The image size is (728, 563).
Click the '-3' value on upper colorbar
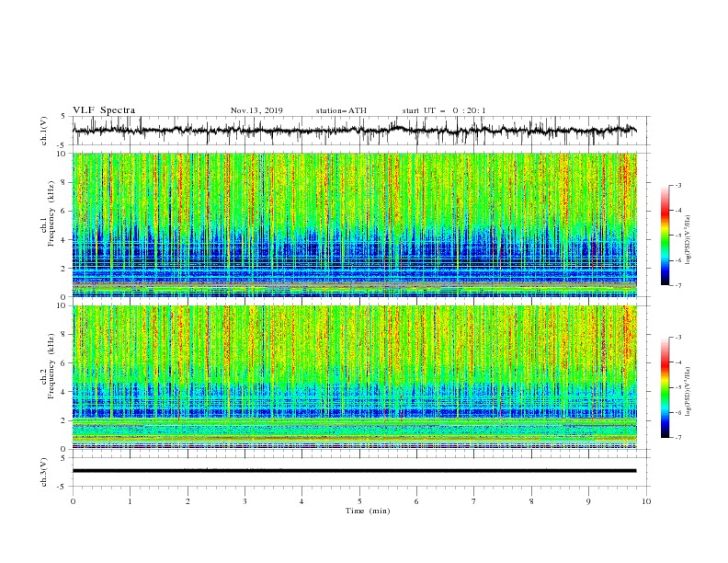(x=677, y=185)
